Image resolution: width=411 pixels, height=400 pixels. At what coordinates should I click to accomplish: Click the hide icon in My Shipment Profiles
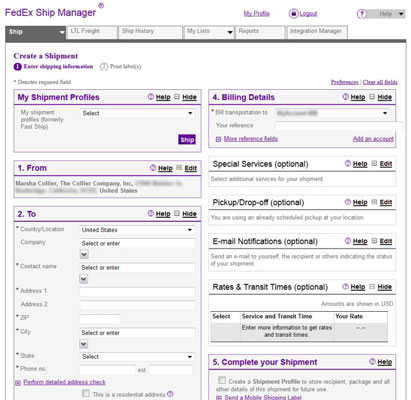177,97
